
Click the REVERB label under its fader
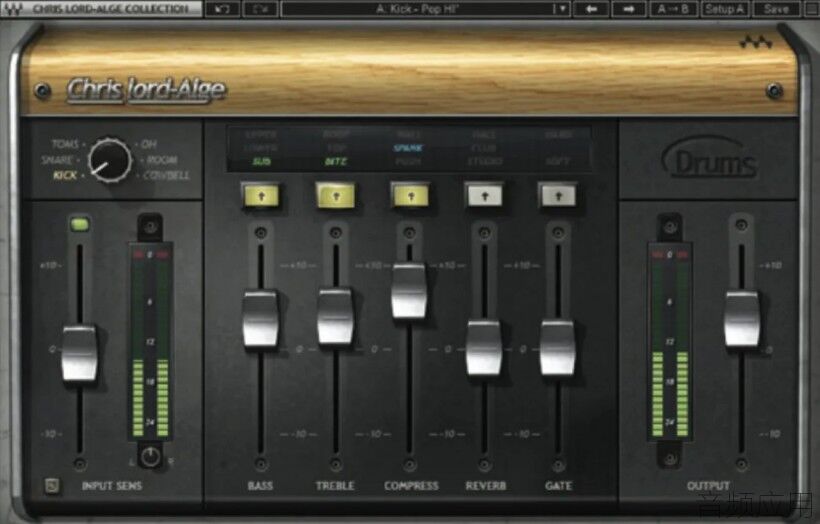(x=486, y=486)
